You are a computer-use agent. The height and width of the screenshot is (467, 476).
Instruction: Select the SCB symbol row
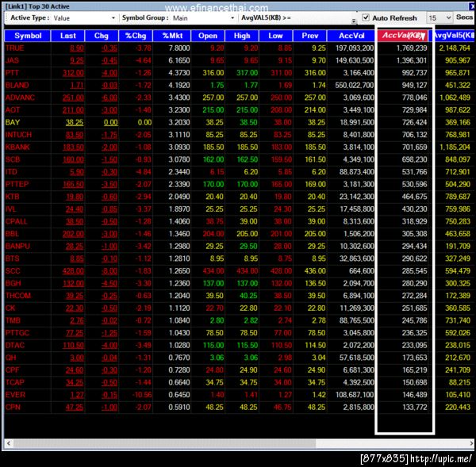point(240,159)
